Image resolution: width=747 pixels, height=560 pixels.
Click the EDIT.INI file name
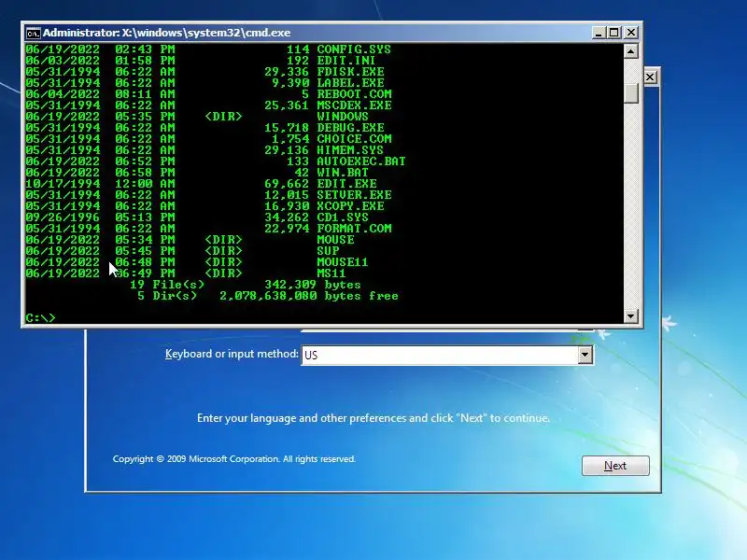coord(345,61)
